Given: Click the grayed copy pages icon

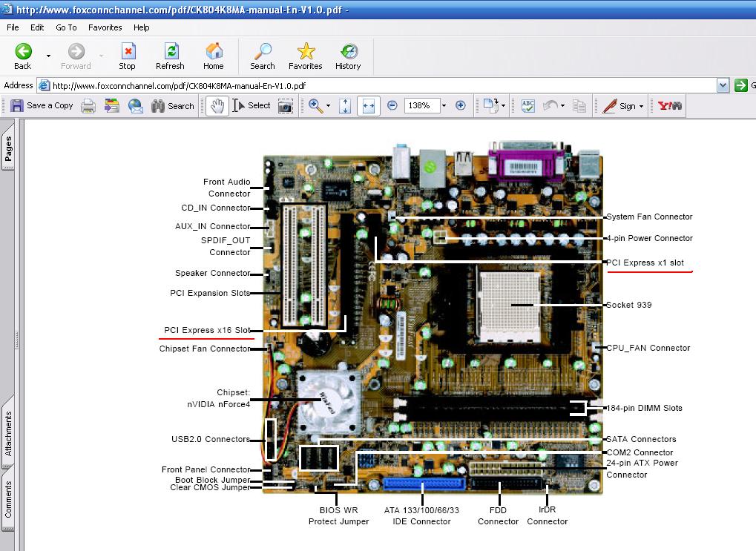Looking at the screenshot, I should tap(579, 105).
